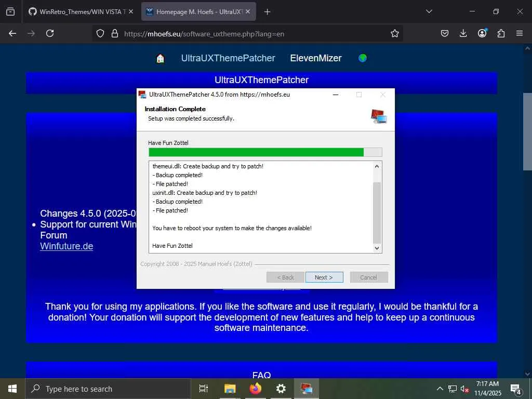Close the WinRetro_Themes tab
532x399 pixels.
131,11
